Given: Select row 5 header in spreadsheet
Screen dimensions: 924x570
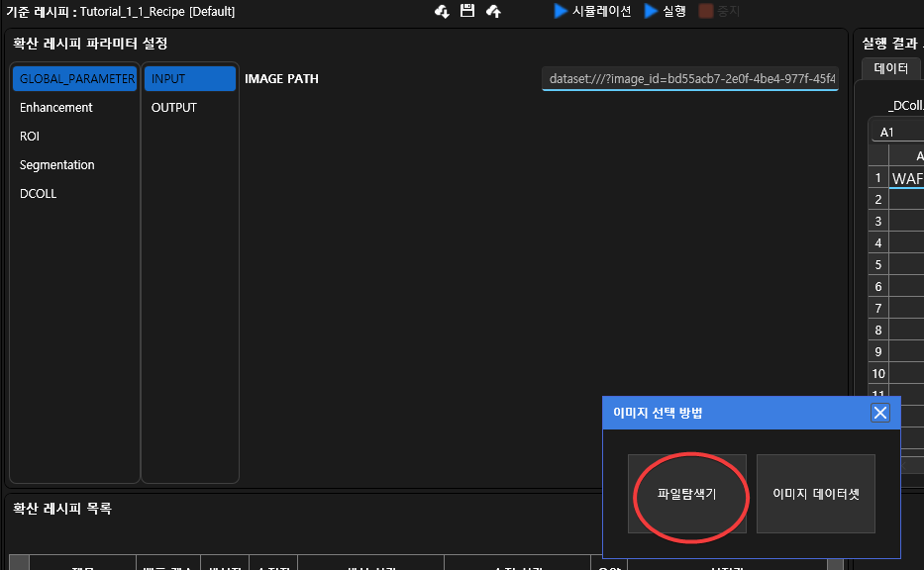Looking at the screenshot, I should (x=877, y=264).
